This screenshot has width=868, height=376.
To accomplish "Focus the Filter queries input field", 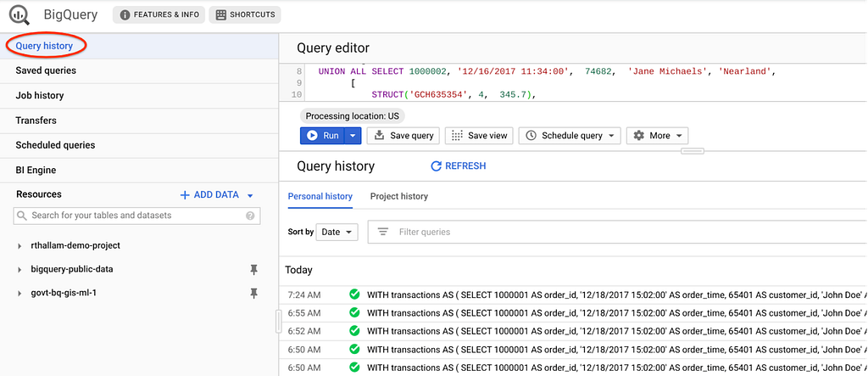I will click(618, 232).
